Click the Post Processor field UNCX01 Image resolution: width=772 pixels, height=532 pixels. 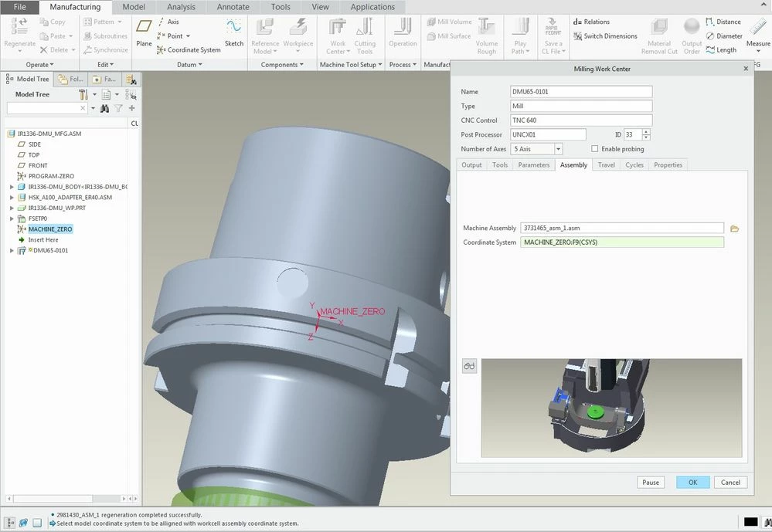(548, 134)
